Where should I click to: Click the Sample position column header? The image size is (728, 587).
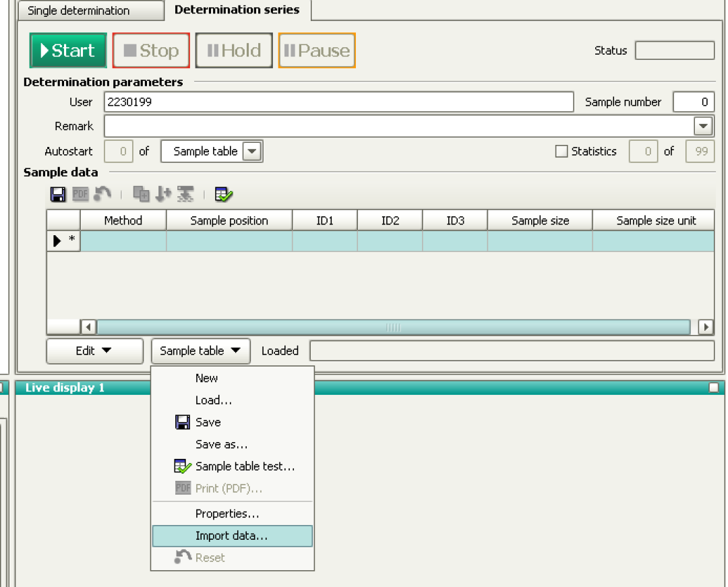coord(229,220)
